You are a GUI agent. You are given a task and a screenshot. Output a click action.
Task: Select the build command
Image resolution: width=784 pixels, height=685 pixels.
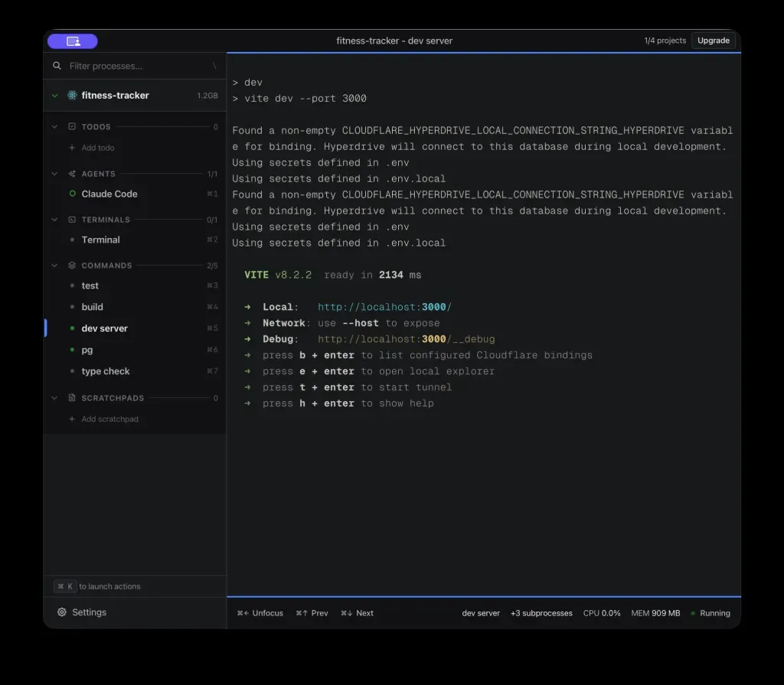[x=135, y=306]
